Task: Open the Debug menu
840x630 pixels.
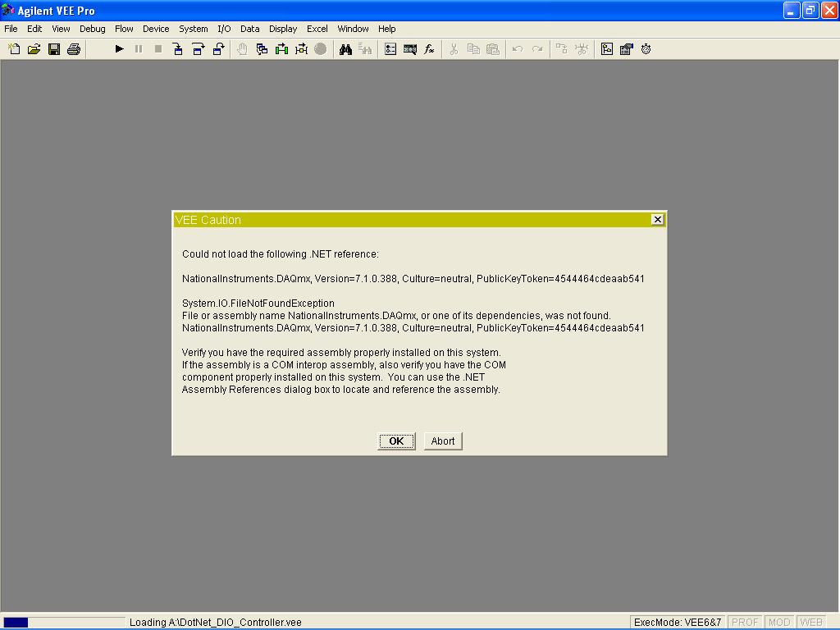Action: [x=92, y=29]
